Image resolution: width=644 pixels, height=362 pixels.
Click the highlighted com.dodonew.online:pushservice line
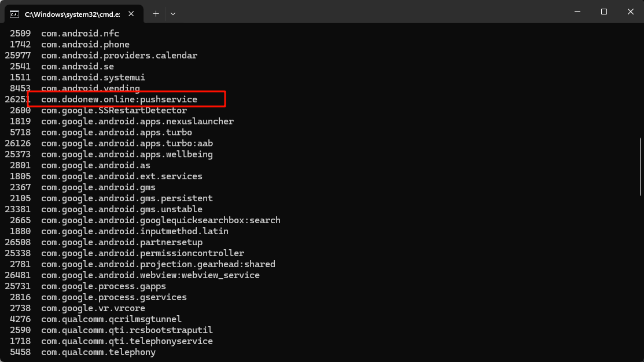tap(119, 99)
